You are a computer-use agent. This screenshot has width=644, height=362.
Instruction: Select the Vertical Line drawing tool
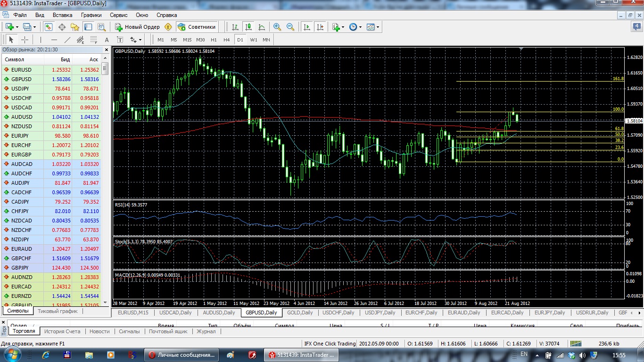pos(41,40)
